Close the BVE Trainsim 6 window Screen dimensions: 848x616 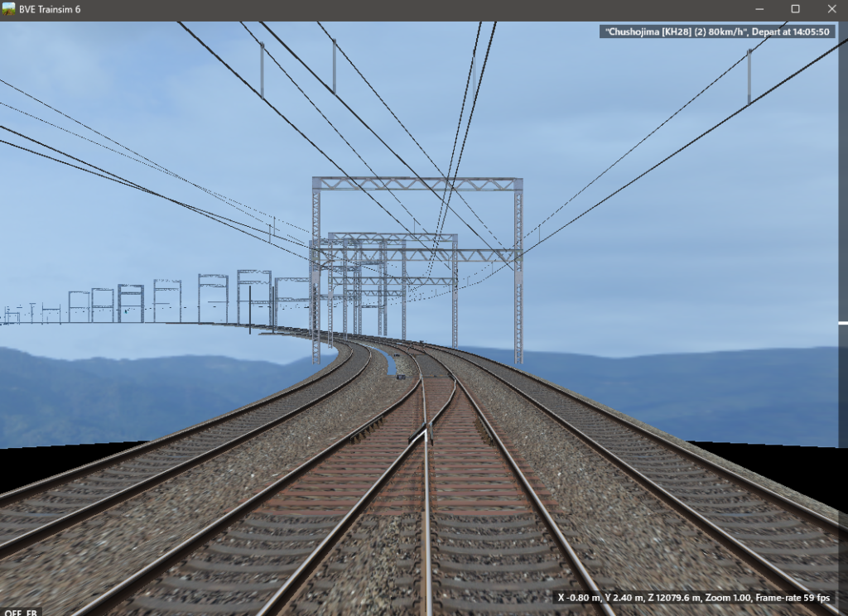point(831,9)
